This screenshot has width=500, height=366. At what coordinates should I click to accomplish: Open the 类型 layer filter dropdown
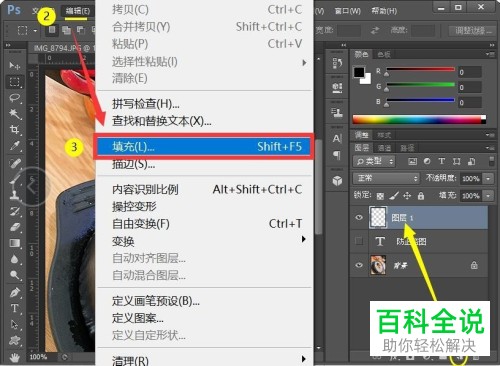pyautogui.click(x=374, y=162)
